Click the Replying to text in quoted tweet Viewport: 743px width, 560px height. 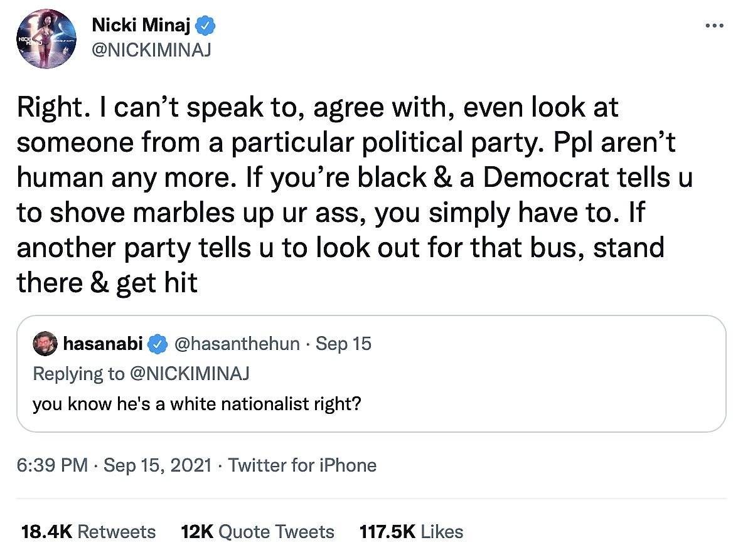(x=78, y=374)
